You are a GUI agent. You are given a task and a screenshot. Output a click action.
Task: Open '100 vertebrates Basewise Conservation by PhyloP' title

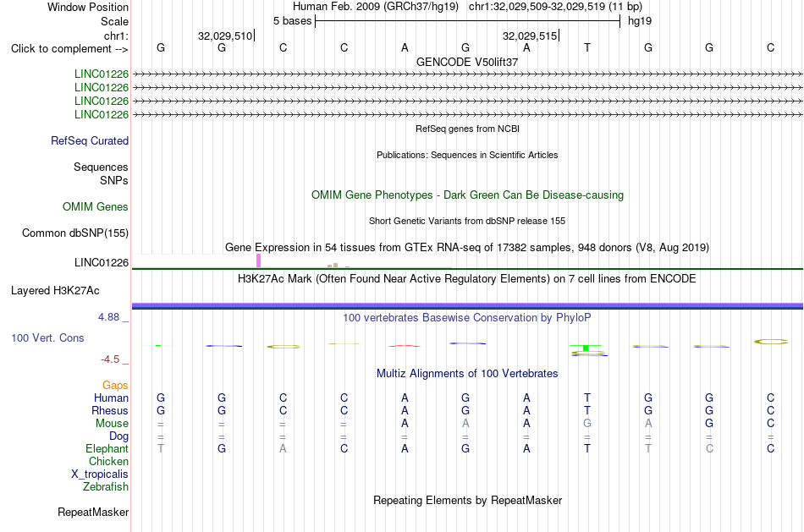point(467,318)
